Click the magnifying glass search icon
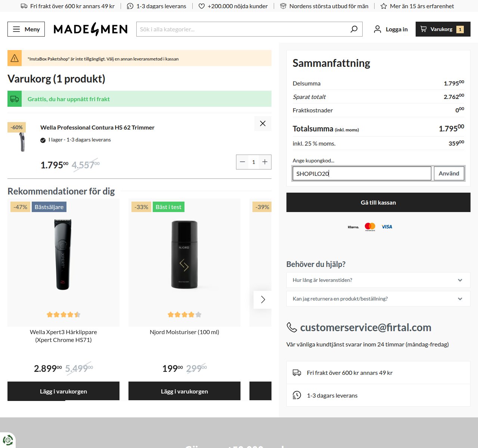The image size is (478, 448). click(x=354, y=29)
